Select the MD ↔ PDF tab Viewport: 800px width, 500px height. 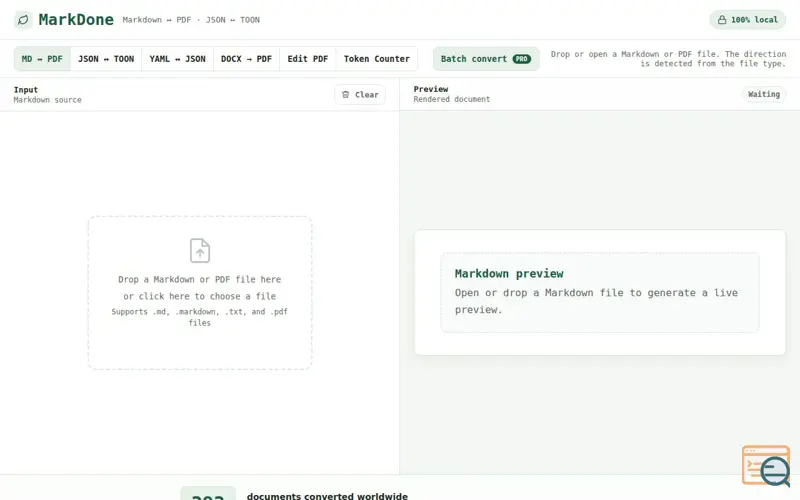tap(42, 59)
